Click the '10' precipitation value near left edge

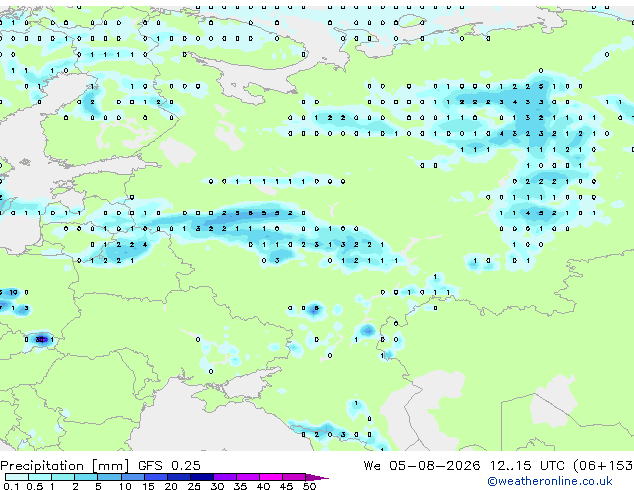pos(13,292)
